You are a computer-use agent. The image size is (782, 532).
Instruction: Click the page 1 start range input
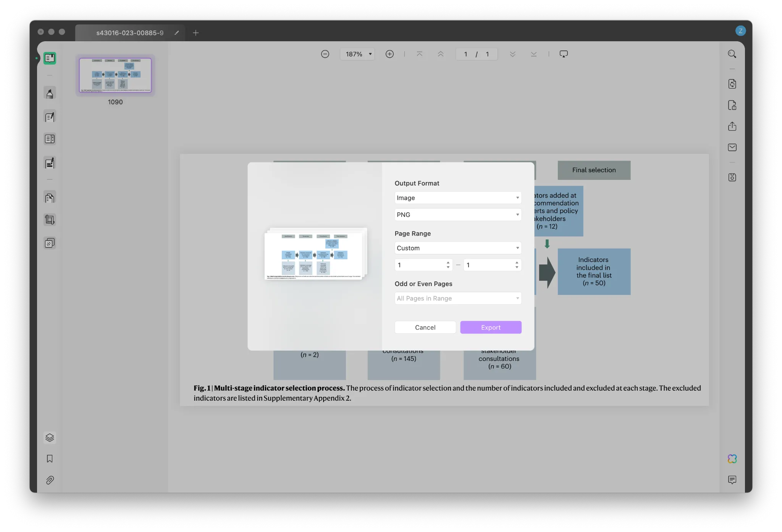click(x=421, y=265)
